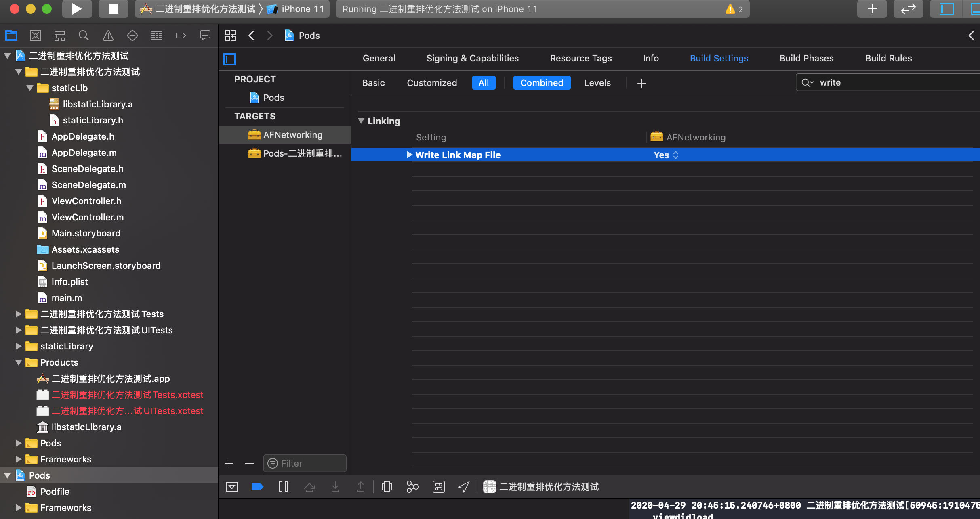
Task: Switch to Resource Tags tab
Action: point(581,58)
